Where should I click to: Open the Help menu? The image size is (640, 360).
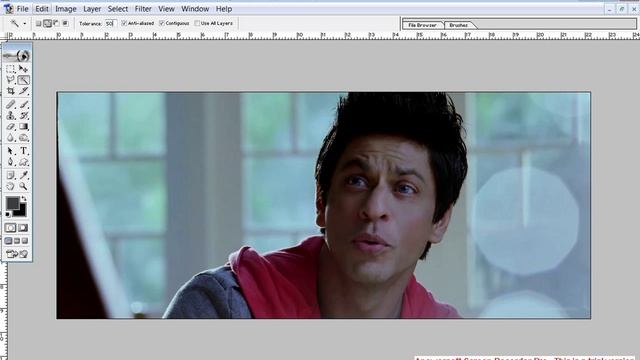tap(224, 9)
